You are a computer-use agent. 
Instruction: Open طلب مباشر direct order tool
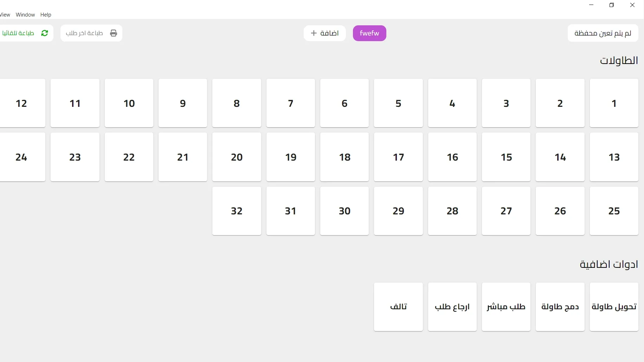click(x=506, y=307)
